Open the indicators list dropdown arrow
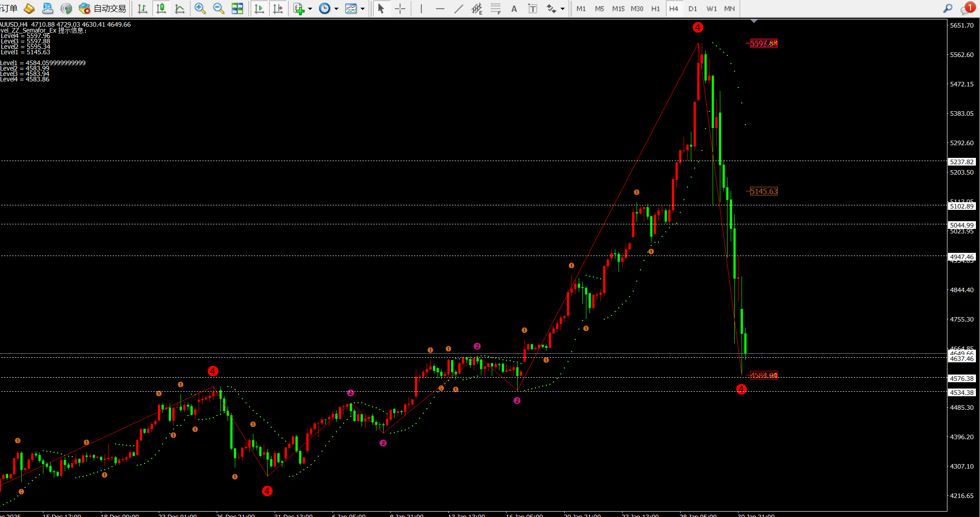Viewport: 980px width, 517px height. (310, 9)
